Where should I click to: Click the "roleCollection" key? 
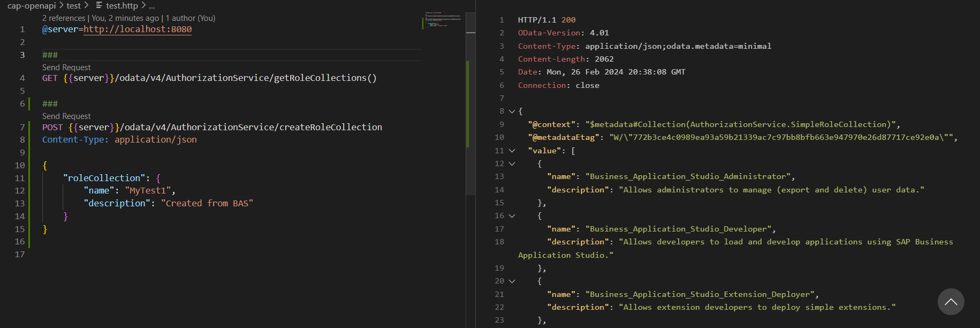tap(104, 178)
